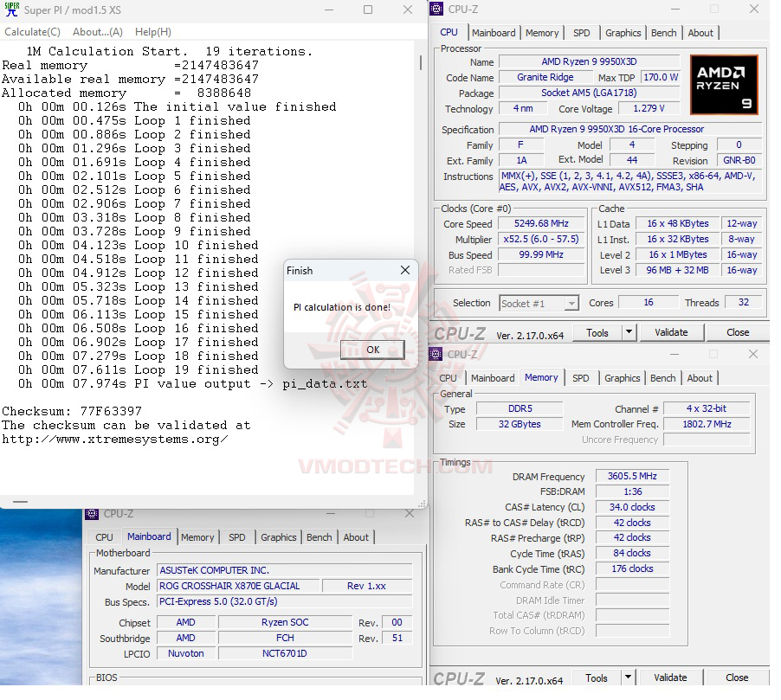The height and width of the screenshot is (700, 781).
Task: Open Memory tab in Mainboard CPU-Z window
Action: 197,537
